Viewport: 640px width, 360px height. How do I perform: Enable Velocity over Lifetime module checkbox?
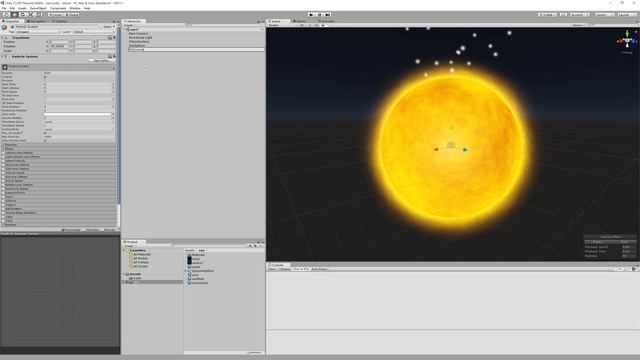[x=4, y=153]
